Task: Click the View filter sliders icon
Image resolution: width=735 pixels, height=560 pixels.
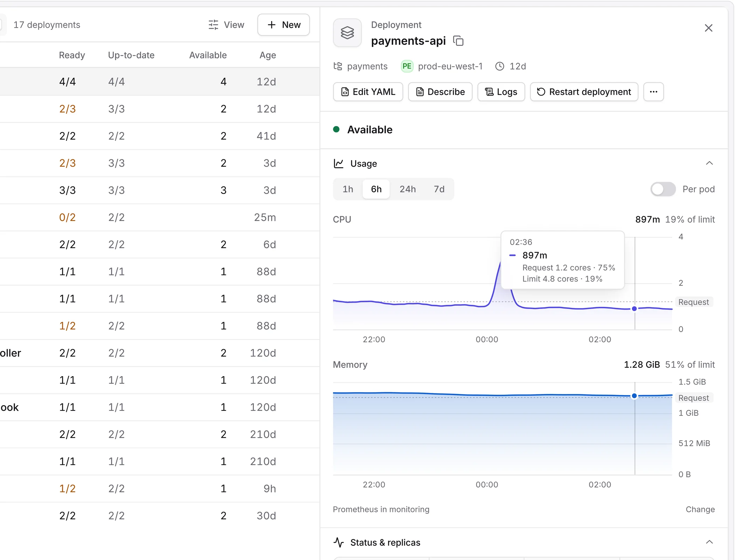Action: tap(213, 25)
